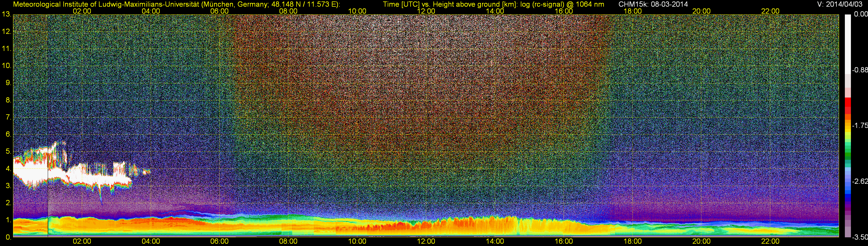This screenshot has height=246, width=868.
Task: Click the 12:00 label on the bottom time axis
Action: [426, 241]
